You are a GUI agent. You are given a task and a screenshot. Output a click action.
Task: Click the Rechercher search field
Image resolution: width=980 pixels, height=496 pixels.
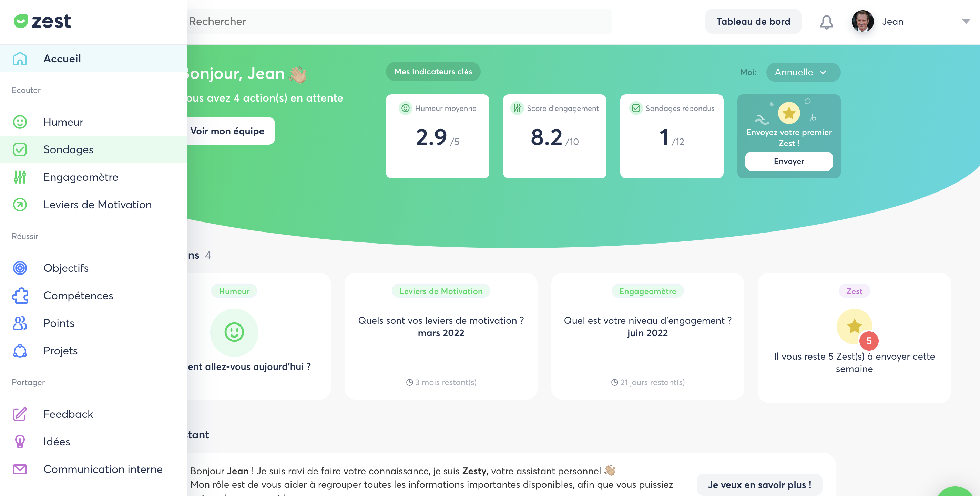click(399, 21)
